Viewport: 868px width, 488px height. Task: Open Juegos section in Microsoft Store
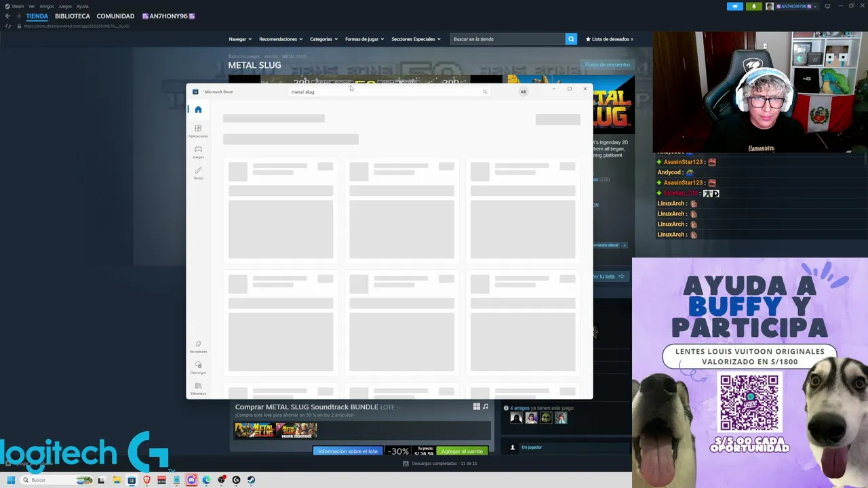[x=198, y=152]
